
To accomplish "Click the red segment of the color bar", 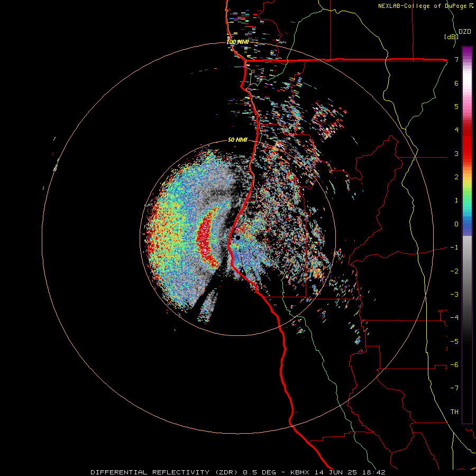I will pyautogui.click(x=467, y=143).
